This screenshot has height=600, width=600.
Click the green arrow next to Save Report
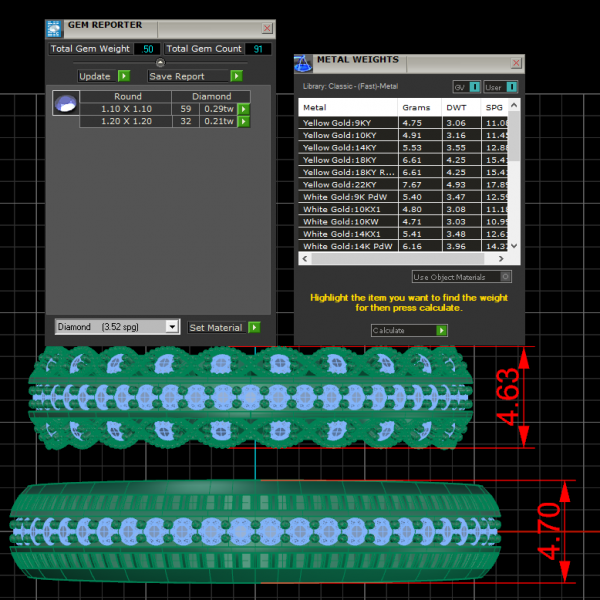pos(237,76)
